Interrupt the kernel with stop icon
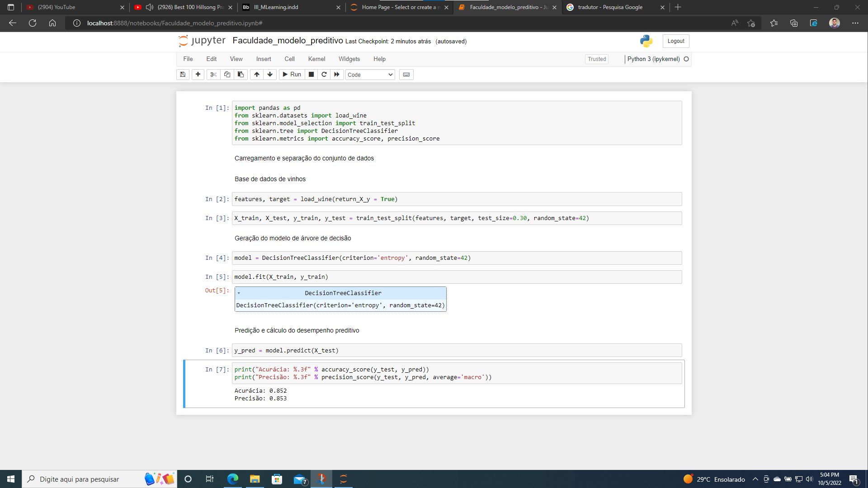 click(311, 75)
